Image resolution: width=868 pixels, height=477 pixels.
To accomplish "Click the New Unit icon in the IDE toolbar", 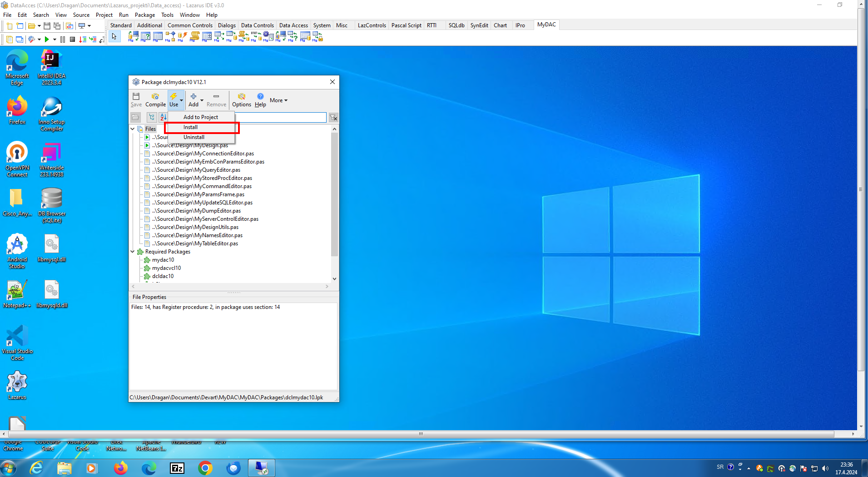I will coord(9,26).
